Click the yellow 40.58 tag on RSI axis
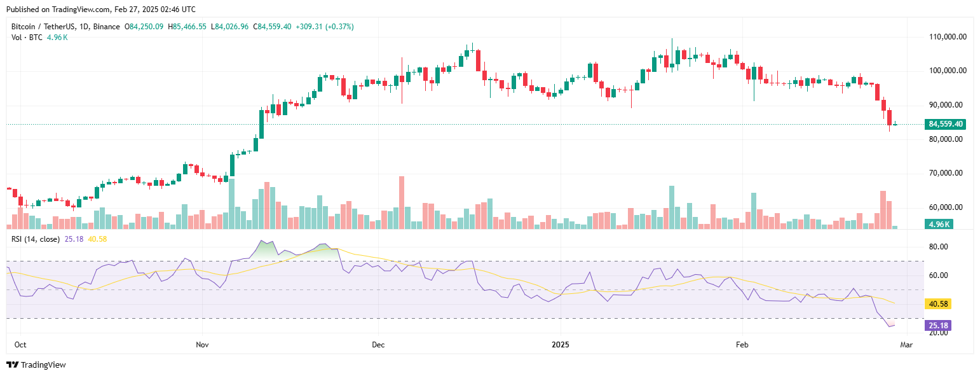 (x=938, y=304)
